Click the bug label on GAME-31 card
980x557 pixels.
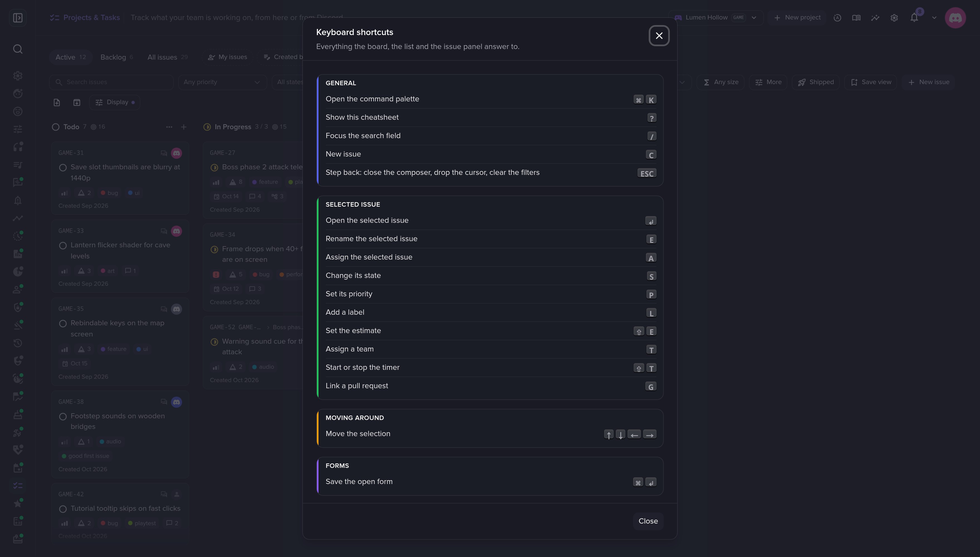click(109, 193)
